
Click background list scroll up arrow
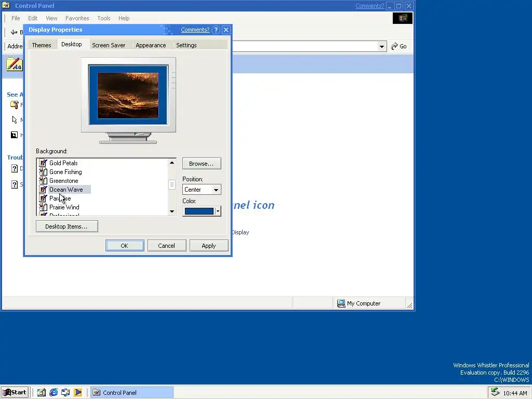[x=171, y=163]
